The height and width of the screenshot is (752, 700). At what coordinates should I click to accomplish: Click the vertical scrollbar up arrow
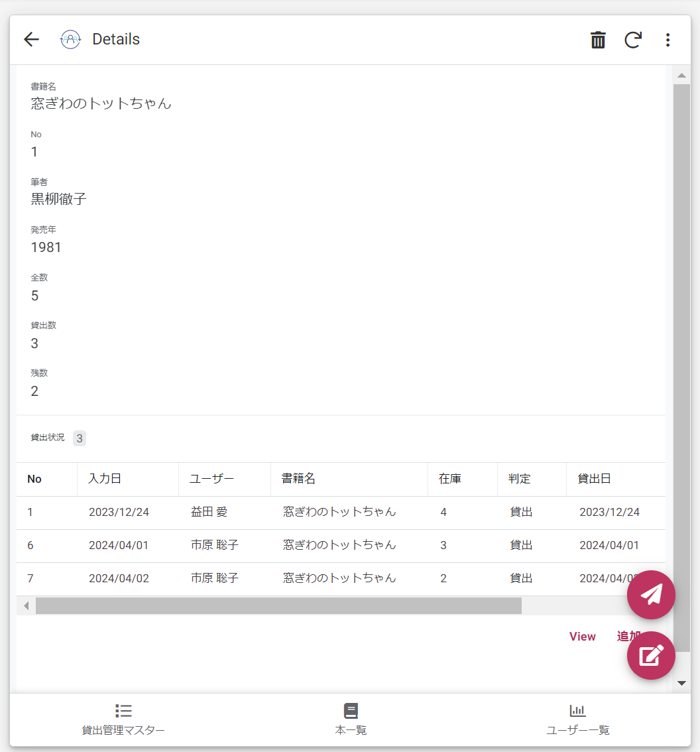pos(681,75)
